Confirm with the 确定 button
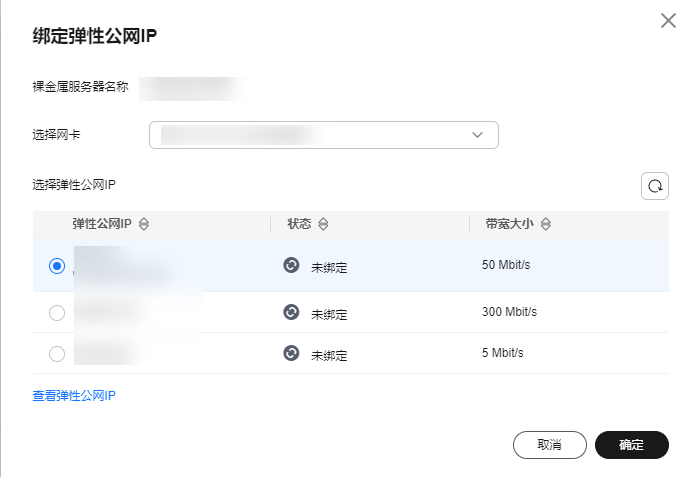This screenshot has height=477, width=686. coord(631,445)
